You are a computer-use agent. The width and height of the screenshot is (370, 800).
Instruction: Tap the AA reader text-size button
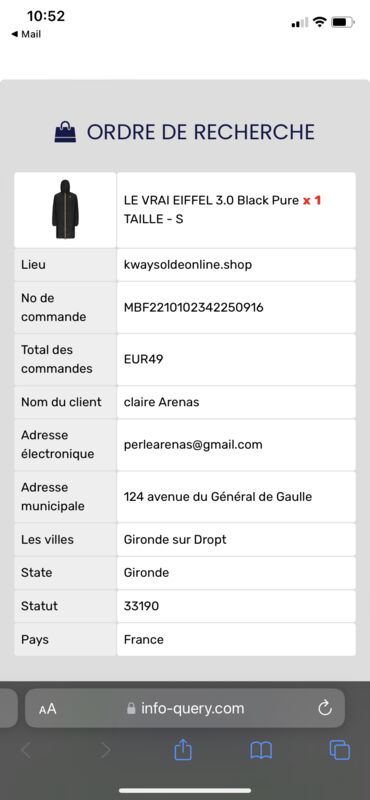coord(47,709)
